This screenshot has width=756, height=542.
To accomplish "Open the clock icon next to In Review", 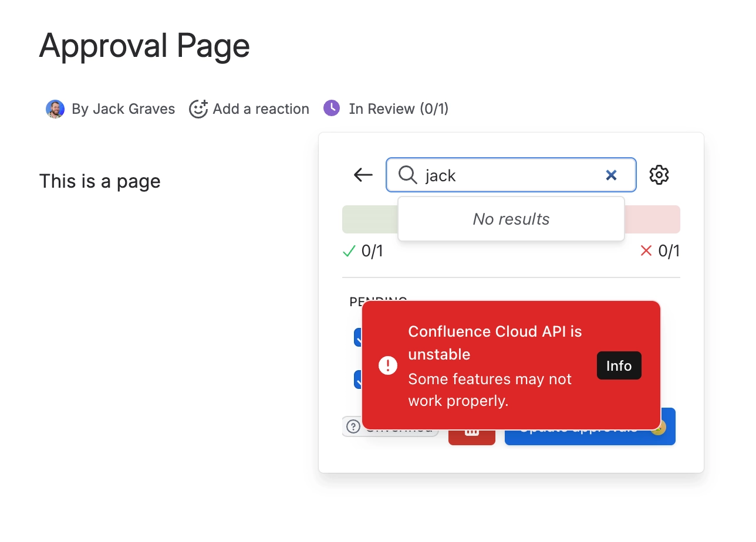I will 332,108.
